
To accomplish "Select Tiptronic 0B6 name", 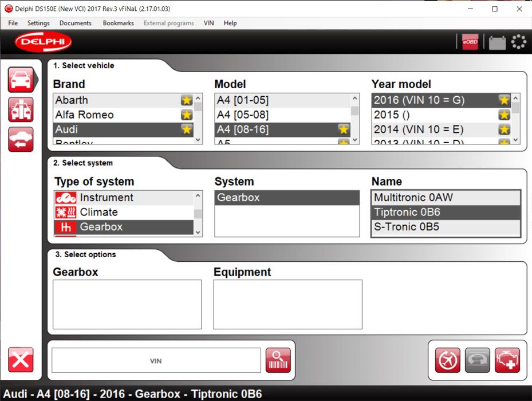I will 446,212.
